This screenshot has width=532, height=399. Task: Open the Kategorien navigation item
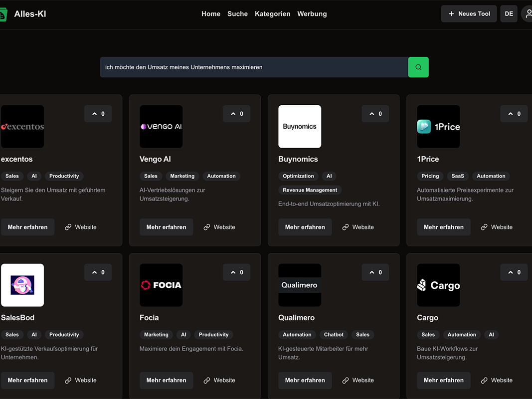coord(272,14)
